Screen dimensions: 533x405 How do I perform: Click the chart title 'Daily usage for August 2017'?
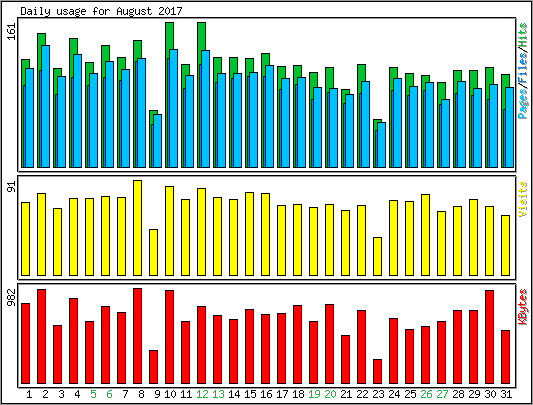tap(101, 11)
